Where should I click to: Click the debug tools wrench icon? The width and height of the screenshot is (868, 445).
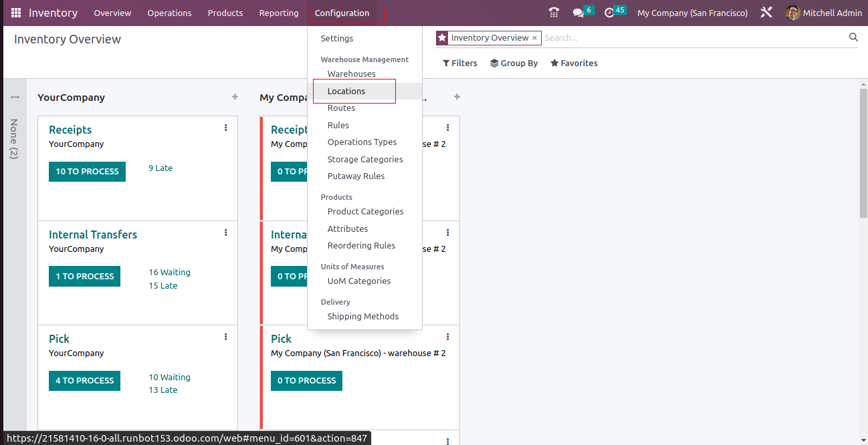tap(766, 13)
